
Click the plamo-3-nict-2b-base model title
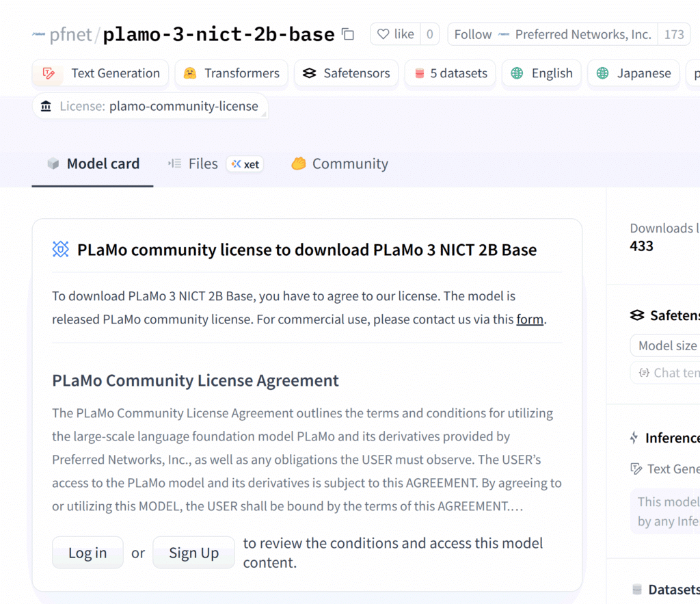219,34
